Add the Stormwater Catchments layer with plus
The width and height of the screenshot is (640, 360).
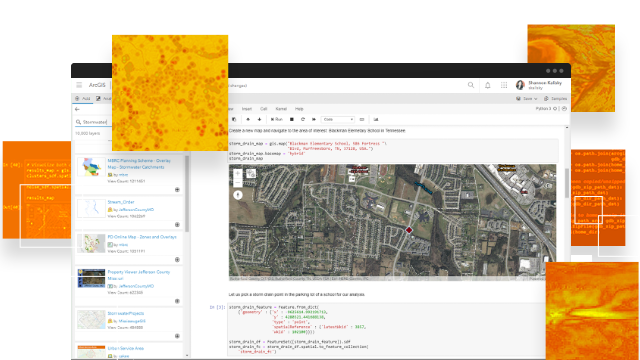pyautogui.click(x=177, y=190)
